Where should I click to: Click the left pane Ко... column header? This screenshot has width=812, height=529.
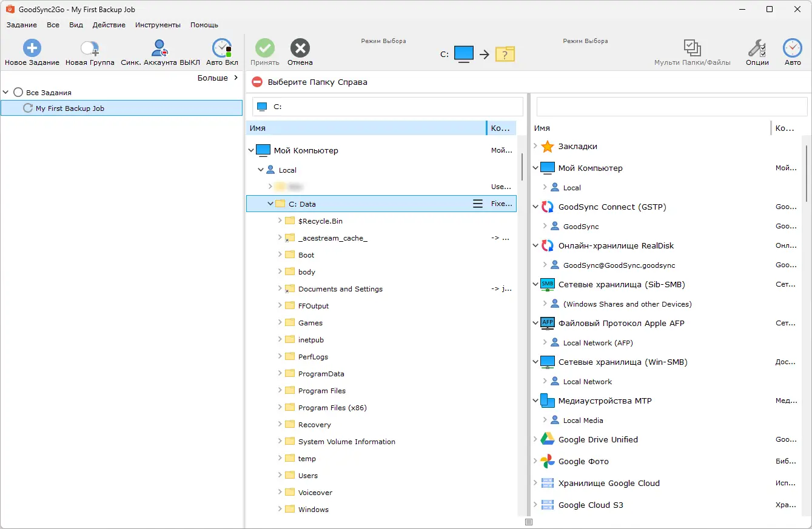click(502, 128)
